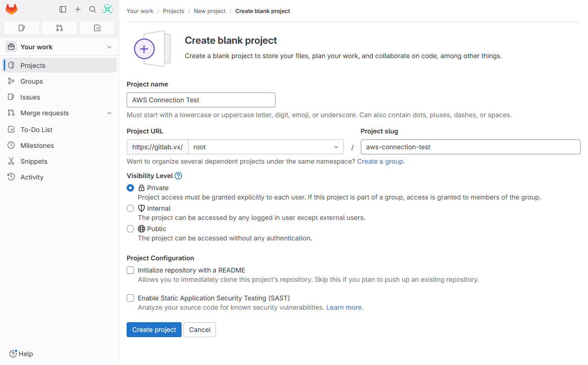Click the GitLab fox logo
The image size is (588, 365).
pyautogui.click(x=11, y=9)
